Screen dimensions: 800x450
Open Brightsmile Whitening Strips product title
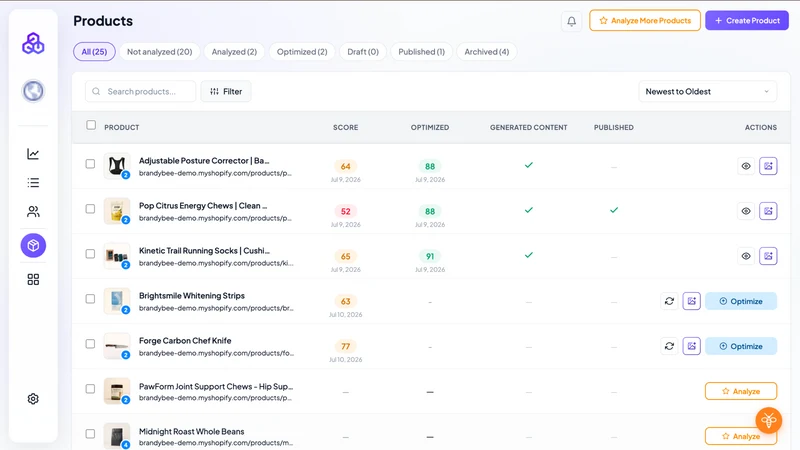click(192, 295)
